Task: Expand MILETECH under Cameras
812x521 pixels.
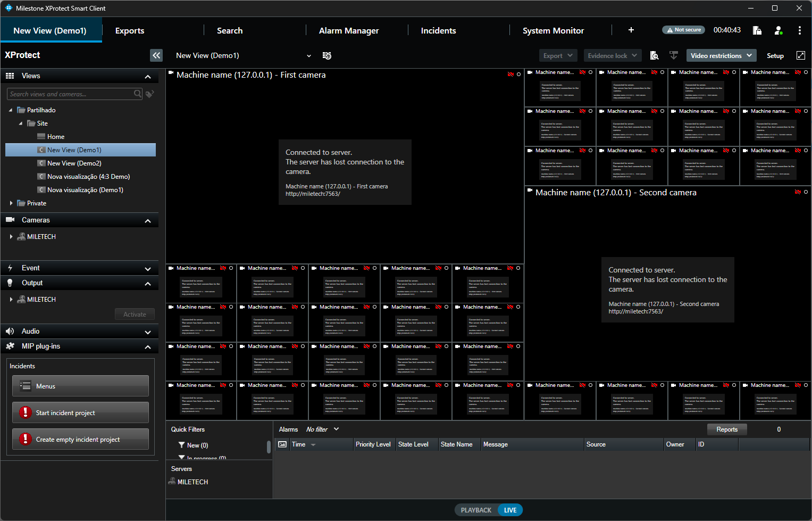Action: 11,236
